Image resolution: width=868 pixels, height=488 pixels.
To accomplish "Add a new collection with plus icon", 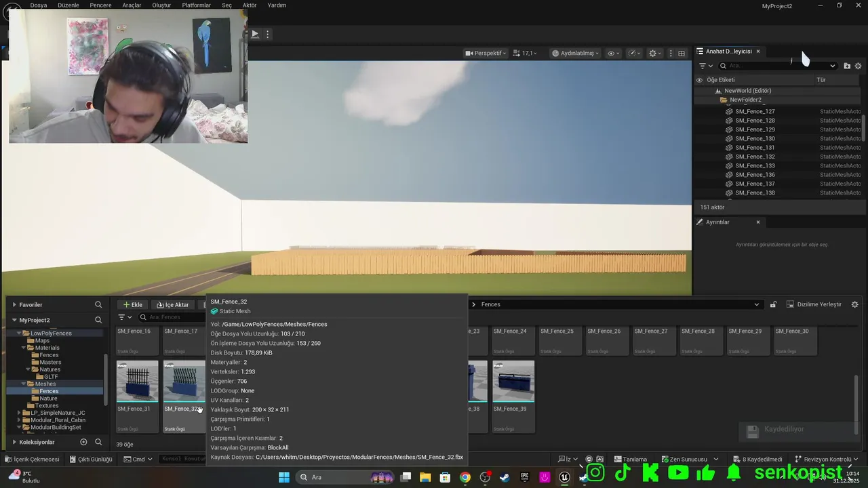I will click(83, 442).
